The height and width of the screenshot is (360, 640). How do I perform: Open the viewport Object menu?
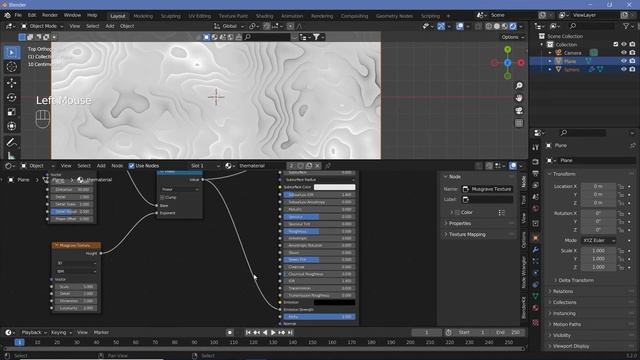pyautogui.click(x=127, y=26)
